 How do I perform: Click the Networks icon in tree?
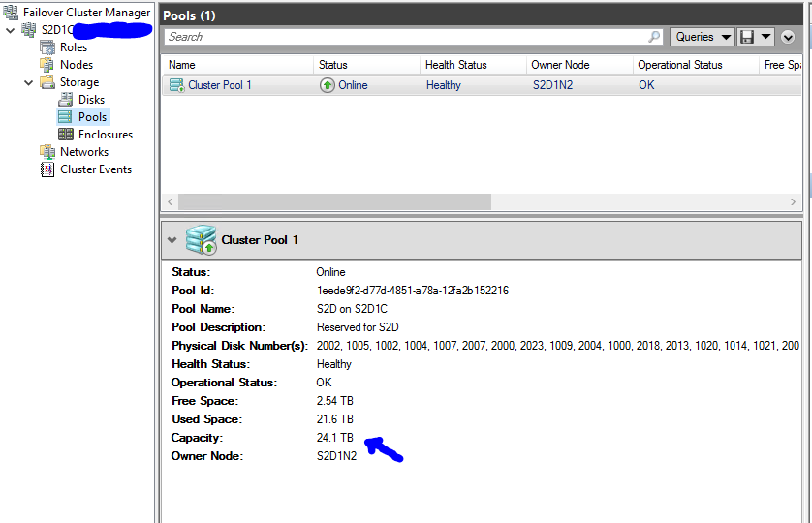pos(47,152)
